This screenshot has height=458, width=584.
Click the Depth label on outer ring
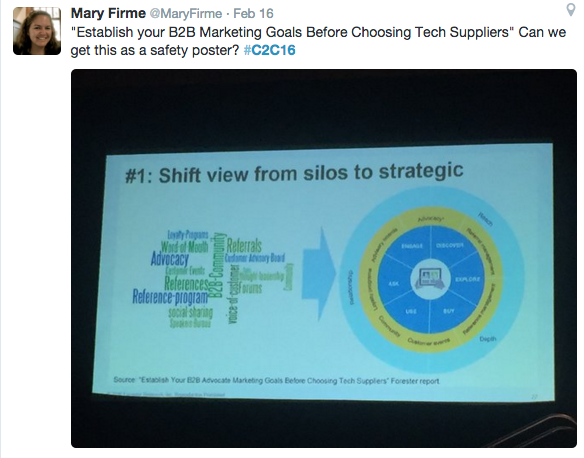tap(488, 338)
